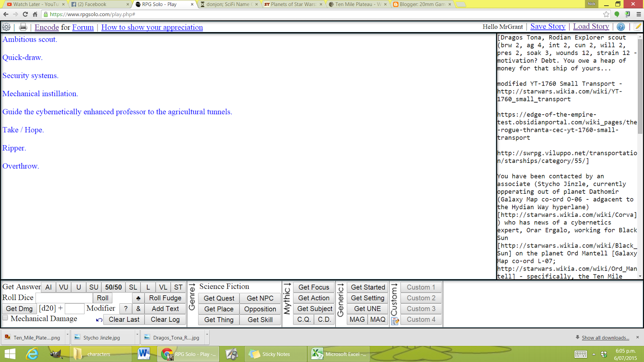Close the downloads bar
This screenshot has width=644, height=362.
coord(638,337)
